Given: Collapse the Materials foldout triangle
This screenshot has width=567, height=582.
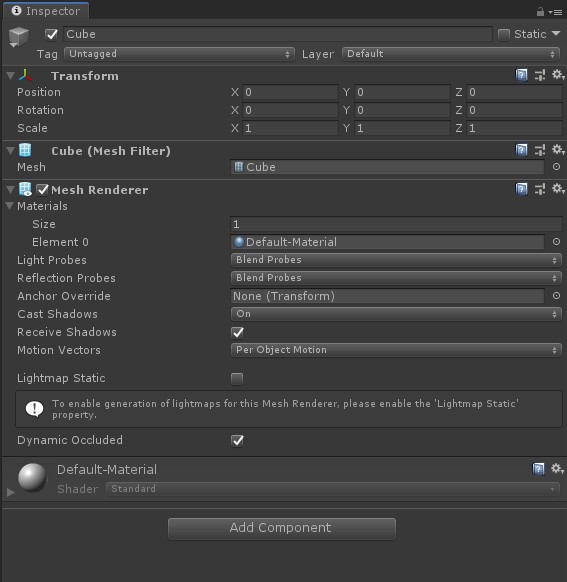Looking at the screenshot, I should (x=10, y=206).
